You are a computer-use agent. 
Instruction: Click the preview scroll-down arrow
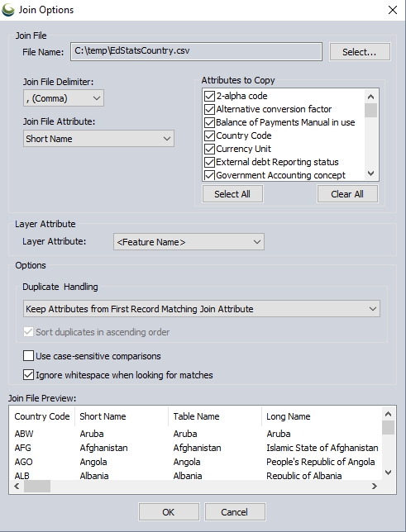coord(389,473)
